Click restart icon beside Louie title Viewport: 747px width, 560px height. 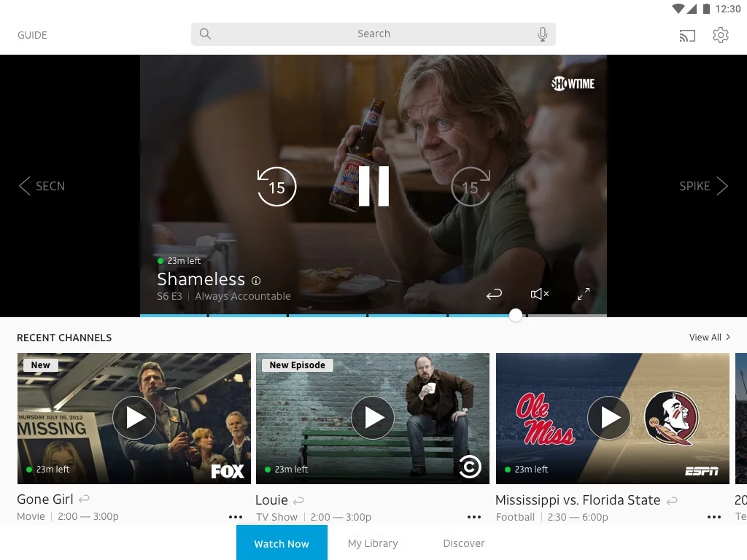(298, 500)
